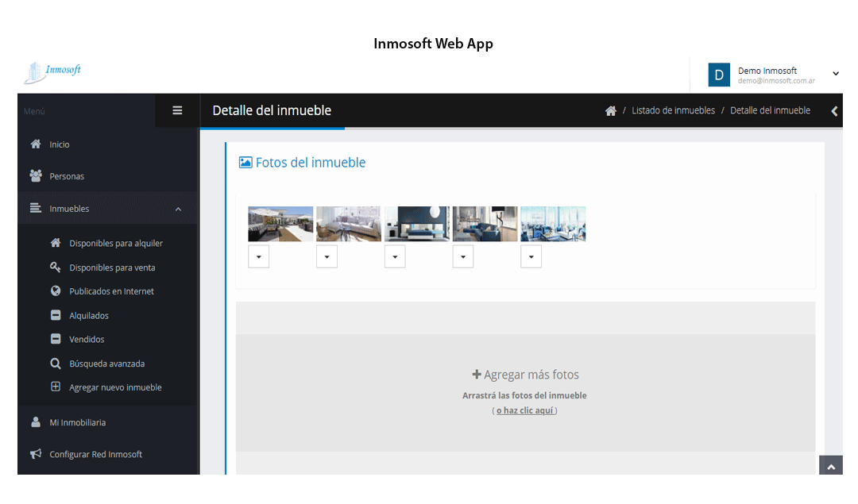
Task: Click the D user avatar
Action: [x=719, y=75]
